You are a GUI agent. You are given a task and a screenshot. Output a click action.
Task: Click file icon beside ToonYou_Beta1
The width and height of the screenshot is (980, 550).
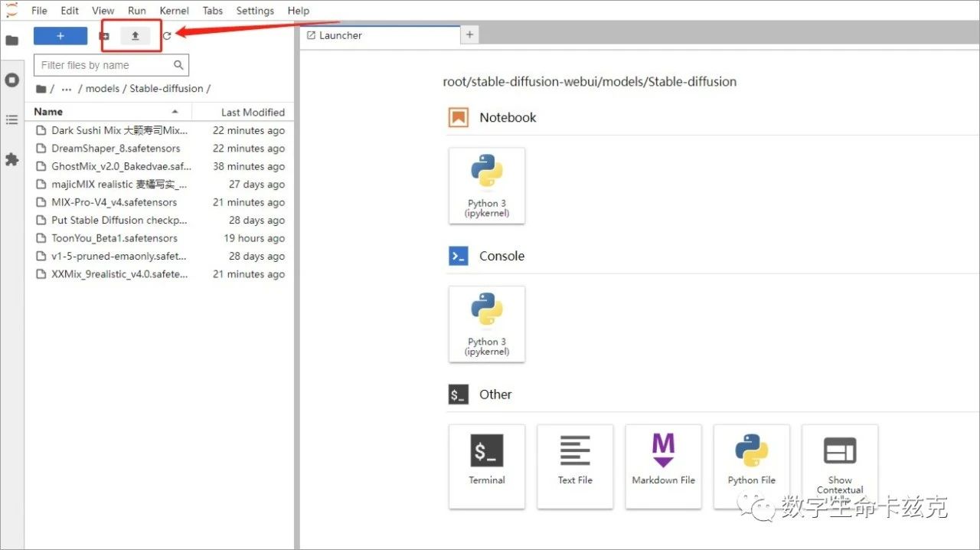(x=41, y=238)
